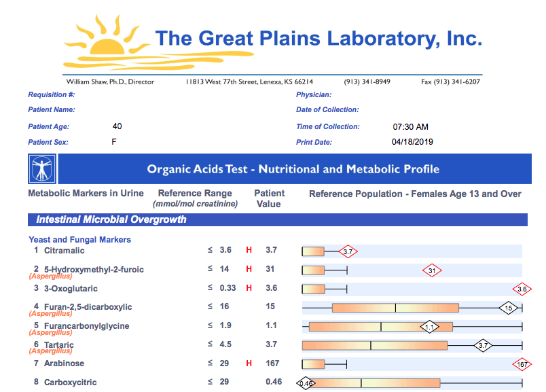Click the Intestinal Microbial Overgrowth header

(111, 219)
